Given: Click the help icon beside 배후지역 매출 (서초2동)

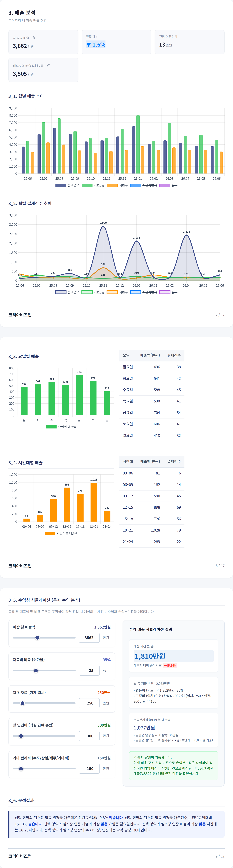Looking at the screenshot, I should [49, 66].
